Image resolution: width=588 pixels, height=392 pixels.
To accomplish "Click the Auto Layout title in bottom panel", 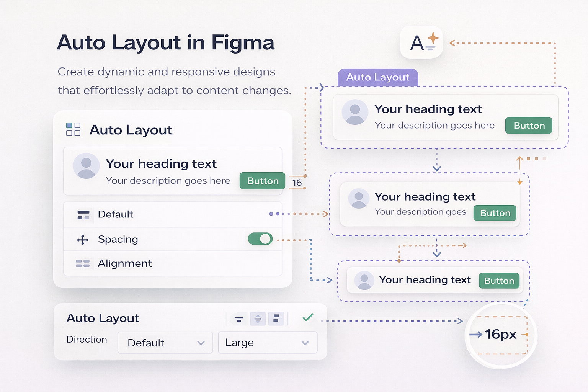I will point(103,318).
